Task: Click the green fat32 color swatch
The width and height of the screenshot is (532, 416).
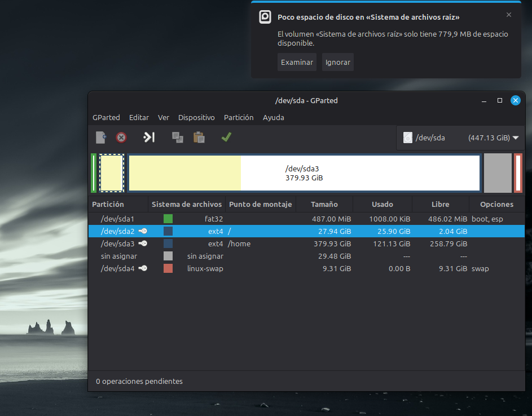Action: [168, 219]
